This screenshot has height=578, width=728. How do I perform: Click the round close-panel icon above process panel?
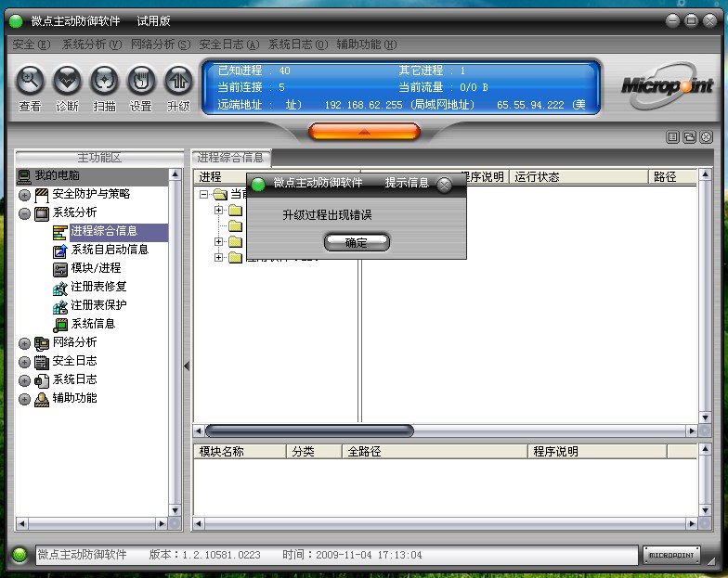click(x=706, y=137)
